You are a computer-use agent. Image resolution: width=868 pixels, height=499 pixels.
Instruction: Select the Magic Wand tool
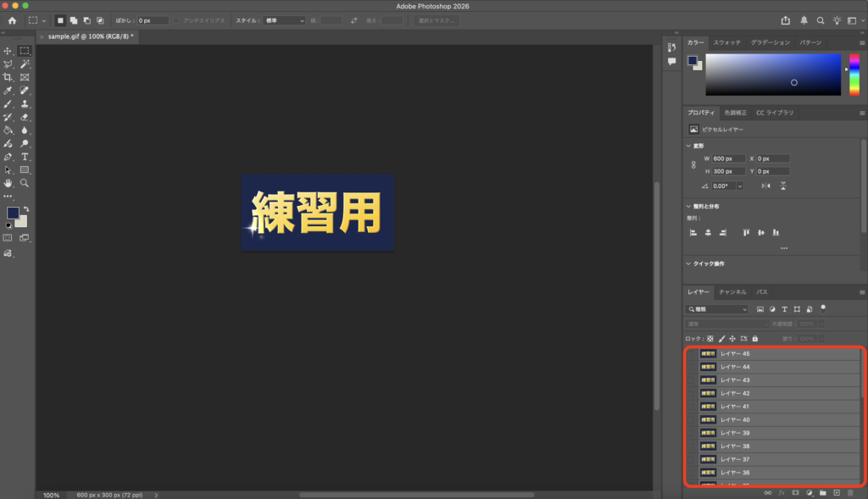click(x=25, y=64)
